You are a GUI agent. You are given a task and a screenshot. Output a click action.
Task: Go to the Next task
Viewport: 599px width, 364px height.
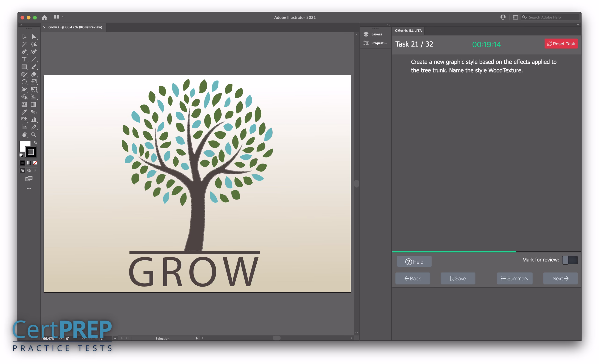point(560,278)
